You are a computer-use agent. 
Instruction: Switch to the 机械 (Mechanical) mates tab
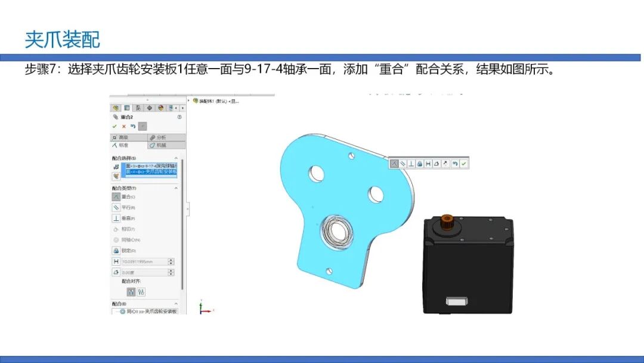pyautogui.click(x=166, y=145)
